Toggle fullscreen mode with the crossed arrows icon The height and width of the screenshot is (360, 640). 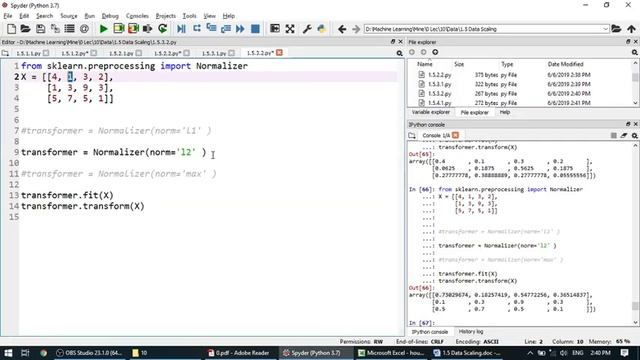290,29
